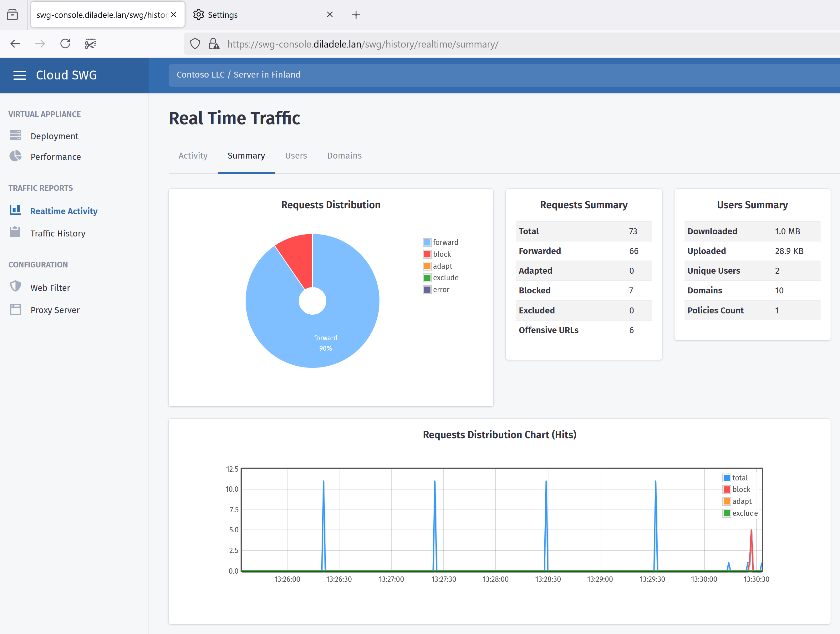Click the Realtime Activity bar chart icon
The width and height of the screenshot is (840, 634).
click(x=16, y=210)
